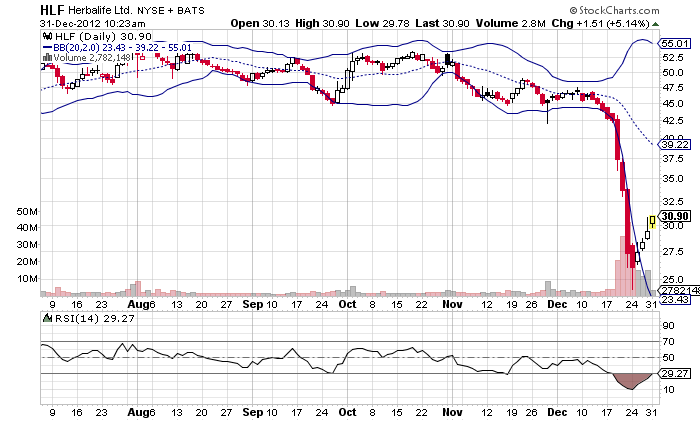700x421 pixels.
Task: Click Sep on the price chart date axis
Action: (253, 304)
